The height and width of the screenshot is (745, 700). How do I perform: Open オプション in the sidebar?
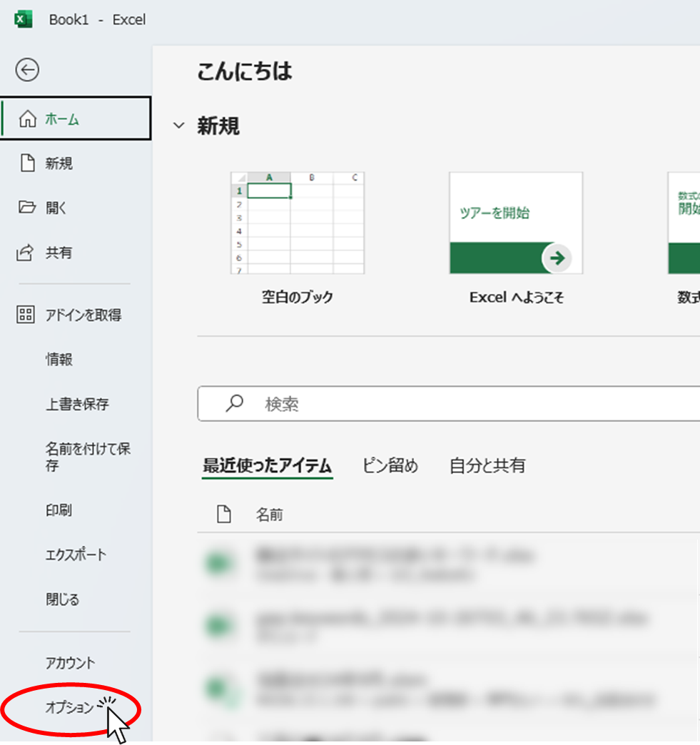(69, 707)
